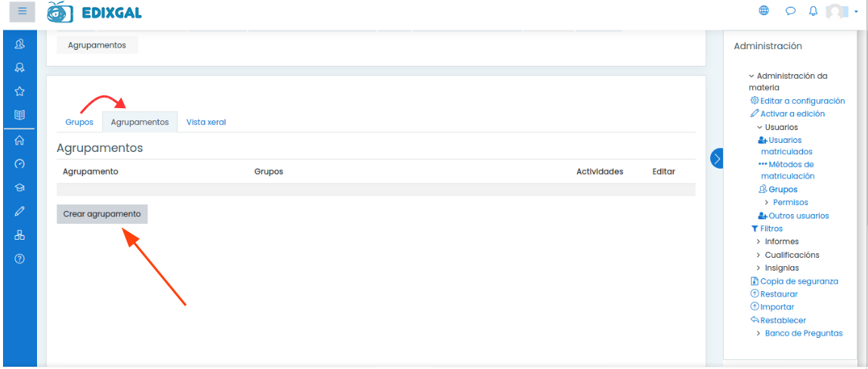Expand the Cualificacións section
The height and width of the screenshot is (369, 868).
[791, 255]
